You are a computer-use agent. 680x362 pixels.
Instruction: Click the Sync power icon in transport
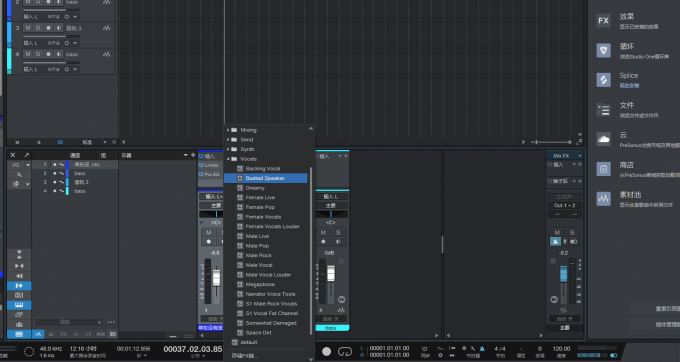point(425,349)
